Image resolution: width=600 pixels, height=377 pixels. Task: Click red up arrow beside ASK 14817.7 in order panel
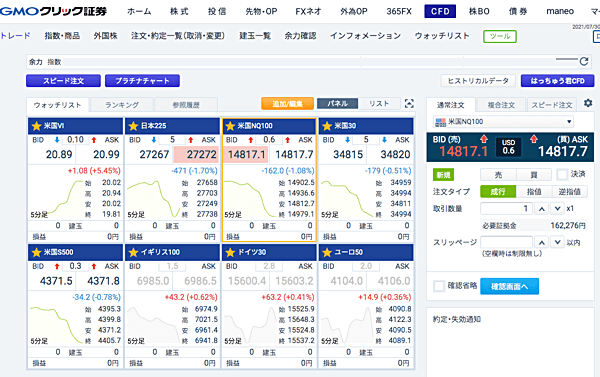click(x=534, y=139)
